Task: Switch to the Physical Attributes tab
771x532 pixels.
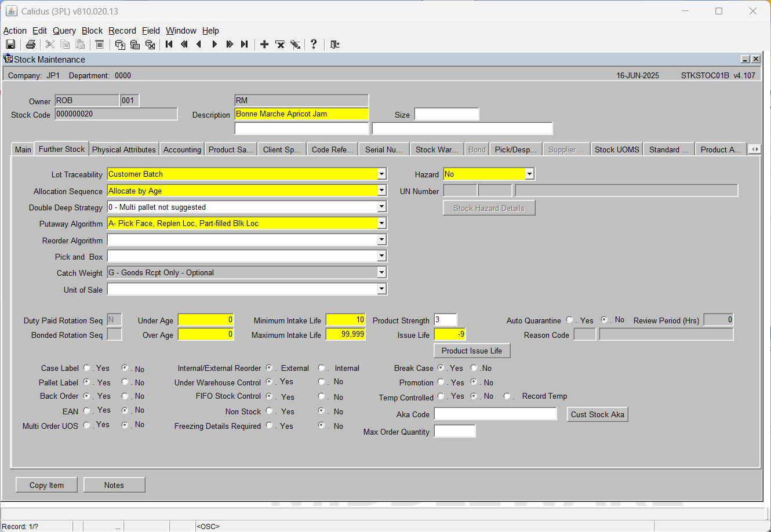Action: point(124,150)
